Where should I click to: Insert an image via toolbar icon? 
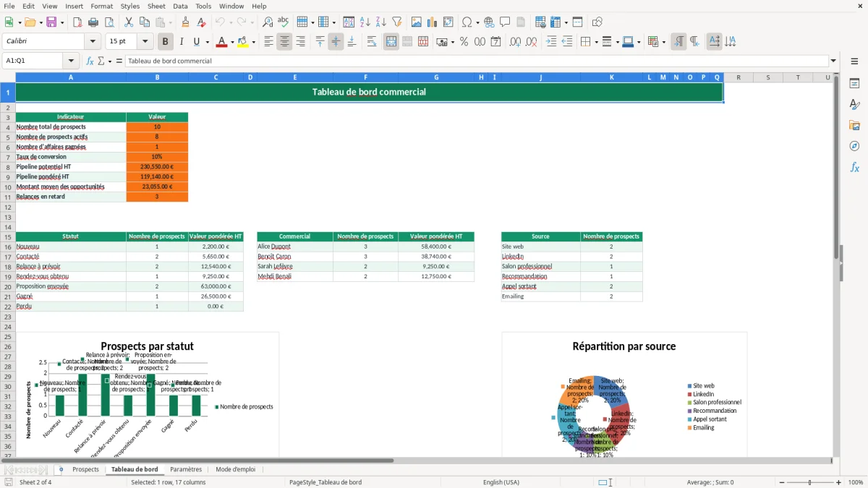[x=417, y=22]
